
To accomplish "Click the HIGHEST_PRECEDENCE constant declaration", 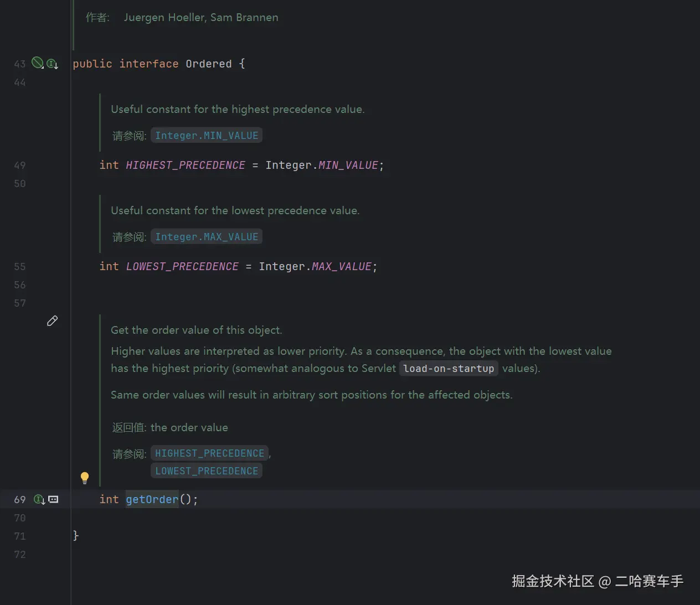I will click(186, 165).
